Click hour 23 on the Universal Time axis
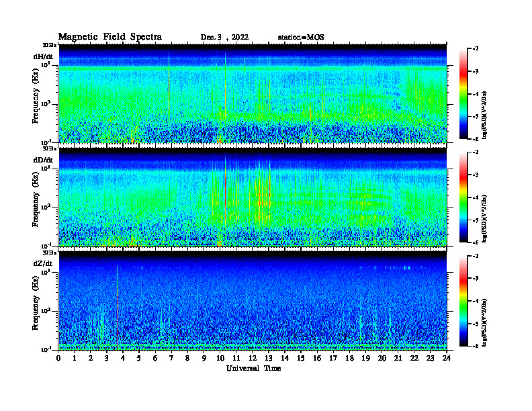The image size is (532, 411). tap(430, 359)
